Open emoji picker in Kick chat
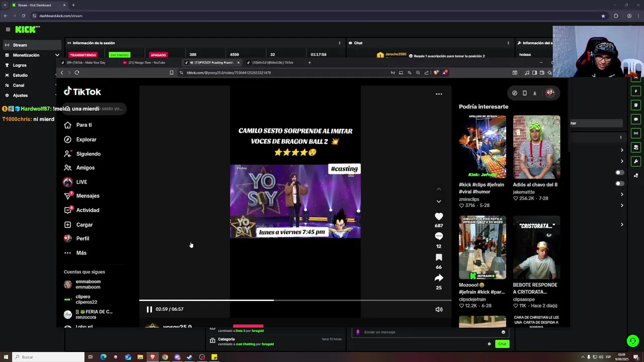The width and height of the screenshot is (644, 362). point(503,332)
